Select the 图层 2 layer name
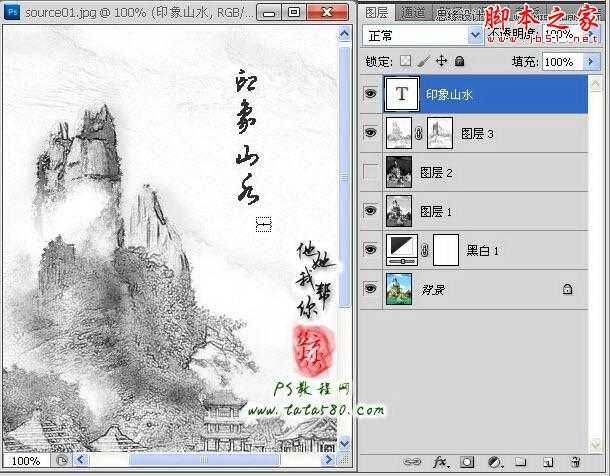The image size is (610, 476). pos(436,173)
